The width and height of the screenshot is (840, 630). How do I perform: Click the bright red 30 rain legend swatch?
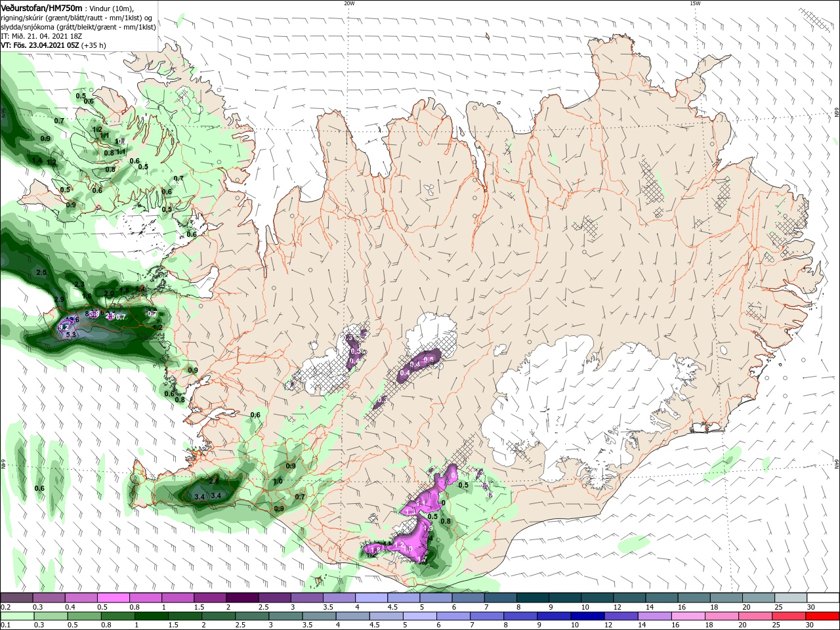coord(822,616)
